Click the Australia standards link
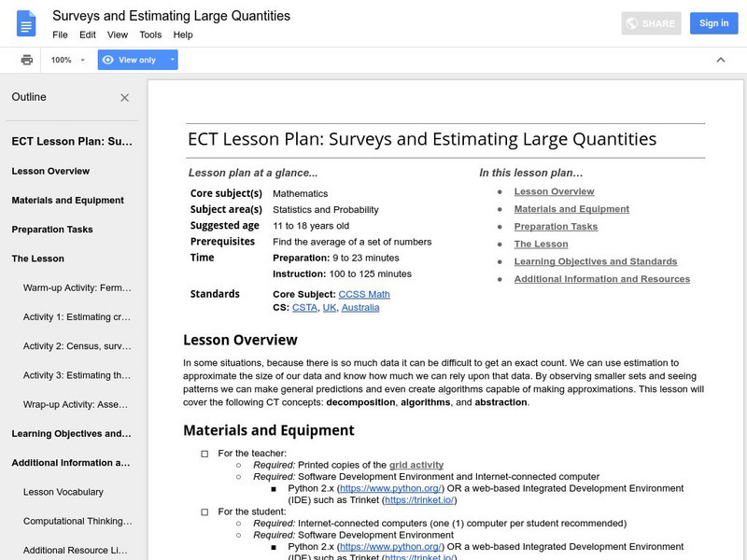This screenshot has height=560, width=747. tap(360, 307)
